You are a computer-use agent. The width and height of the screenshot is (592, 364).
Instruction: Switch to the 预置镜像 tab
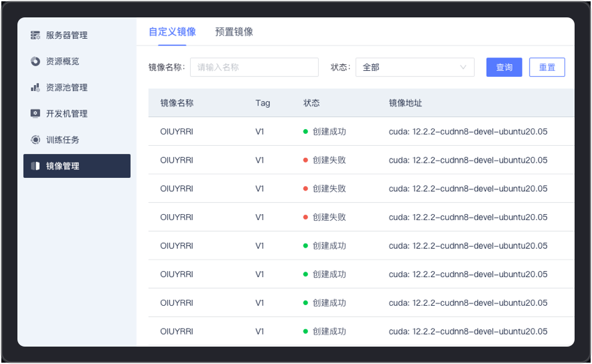[x=234, y=32]
